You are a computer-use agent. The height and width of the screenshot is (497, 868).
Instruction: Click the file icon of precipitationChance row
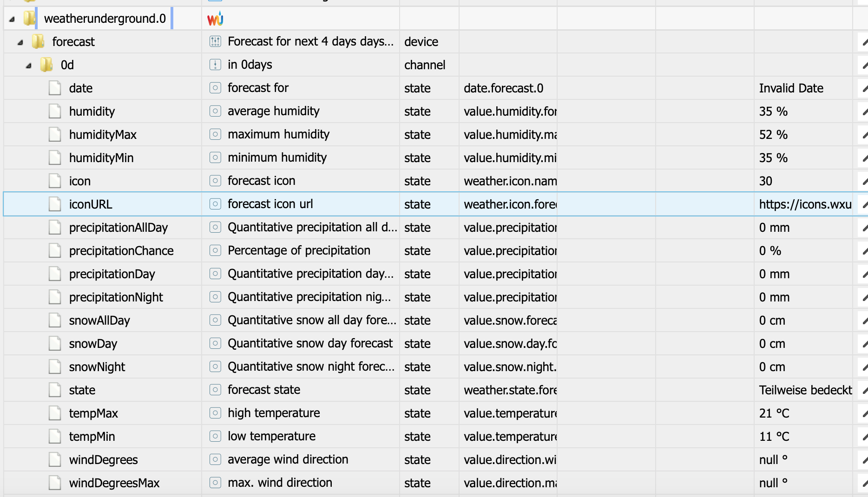(x=55, y=250)
